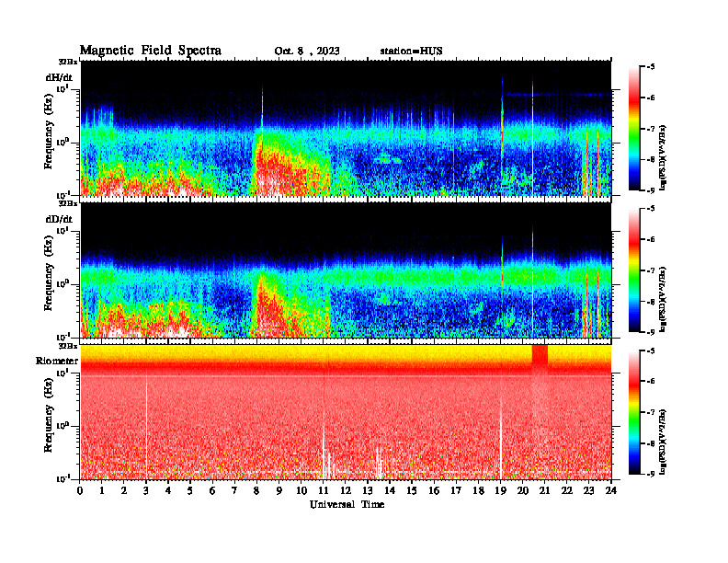This screenshot has width=728, height=563.
Task: Click the "Universal Time" axis title
Action: 347,504
